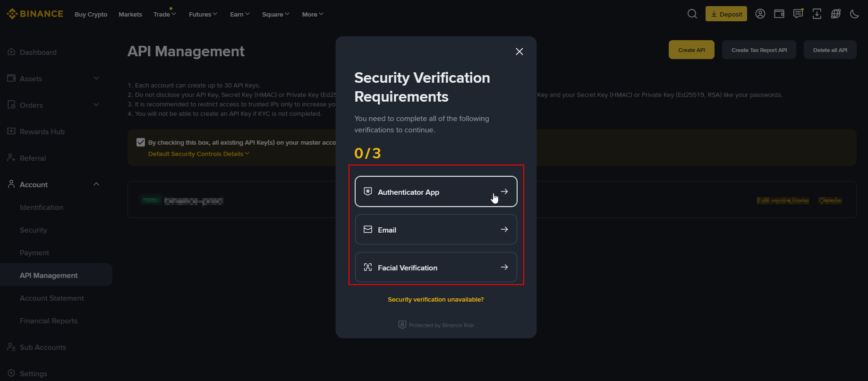Click the Dashboard home icon in sidebar
The width and height of the screenshot is (868, 381).
tap(11, 52)
